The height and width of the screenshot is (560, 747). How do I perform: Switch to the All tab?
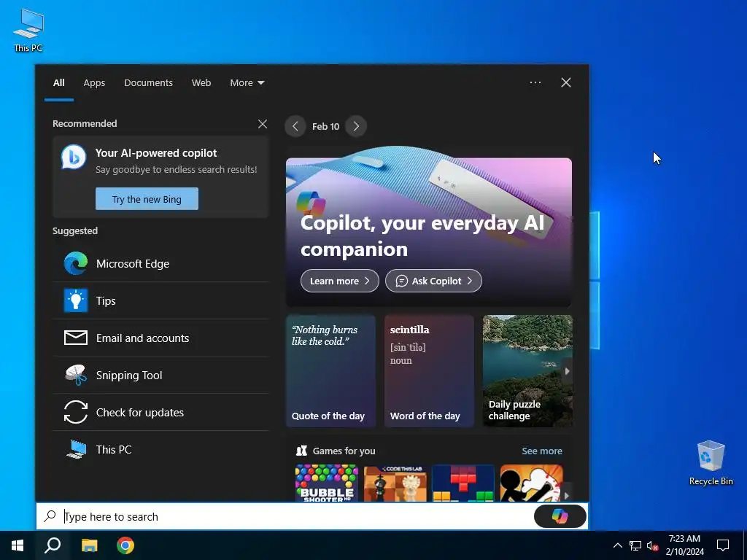58,83
